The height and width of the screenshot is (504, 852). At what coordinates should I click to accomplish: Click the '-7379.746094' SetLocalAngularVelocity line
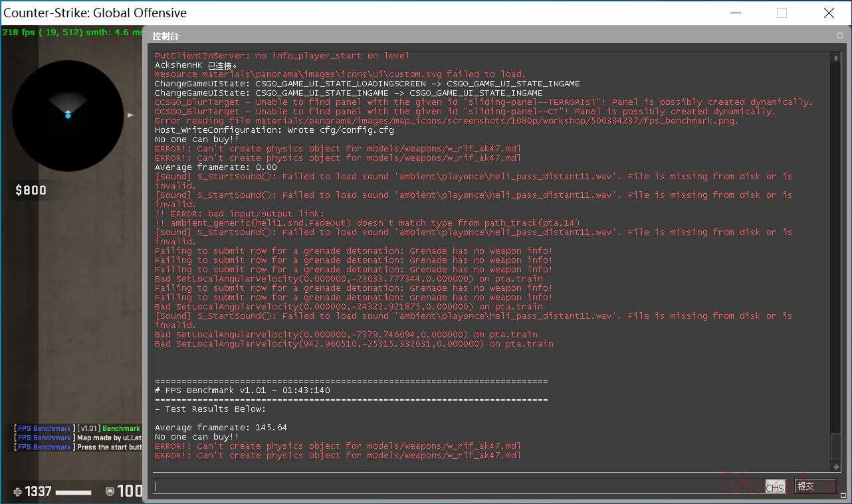point(346,335)
